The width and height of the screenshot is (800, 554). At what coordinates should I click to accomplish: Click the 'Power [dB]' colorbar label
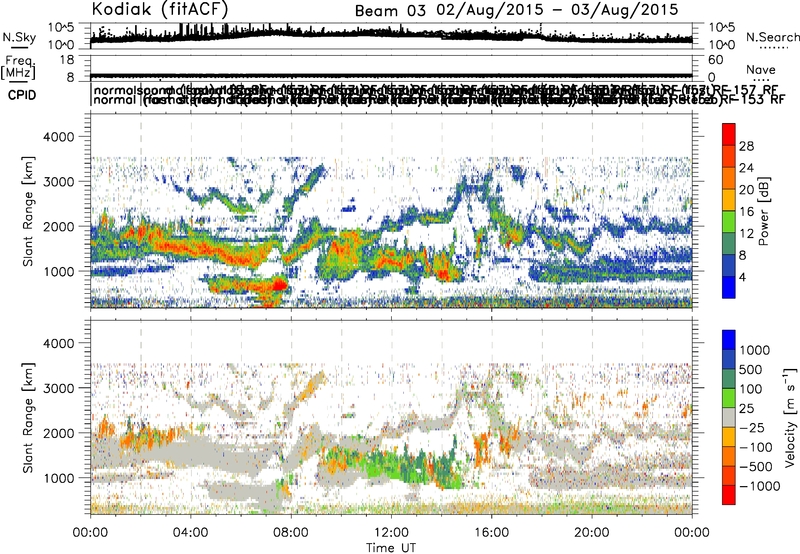click(x=763, y=211)
